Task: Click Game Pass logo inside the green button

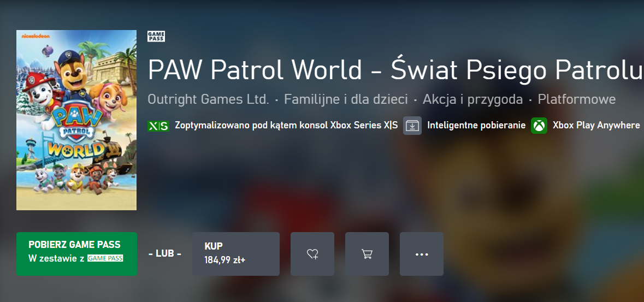Action: (x=105, y=258)
